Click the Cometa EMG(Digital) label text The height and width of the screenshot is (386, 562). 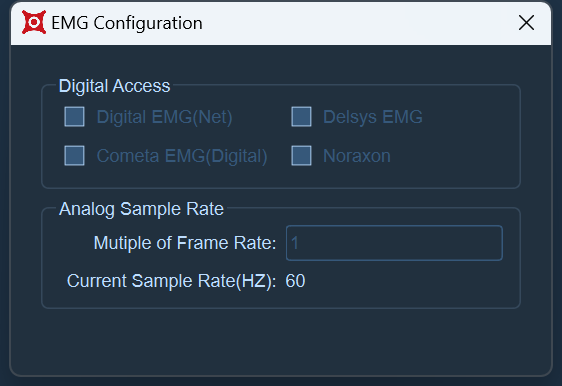click(182, 156)
